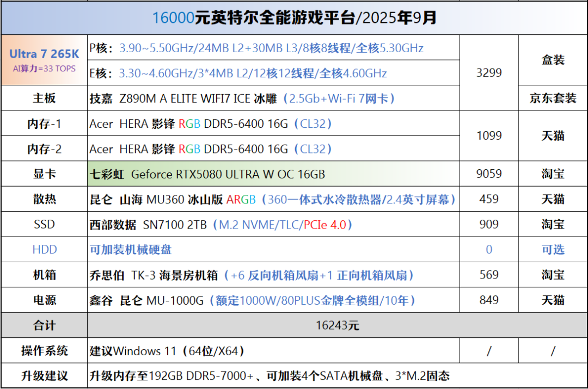Select the "HDD" row label
Screen dimensions: 588x389
(44, 250)
